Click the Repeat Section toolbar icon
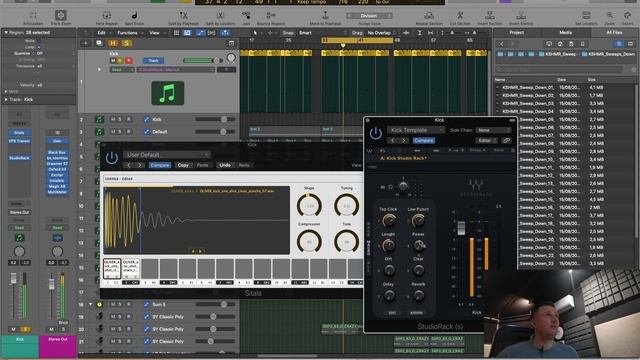Image resolution: width=640 pixels, height=360 pixels. (429, 16)
